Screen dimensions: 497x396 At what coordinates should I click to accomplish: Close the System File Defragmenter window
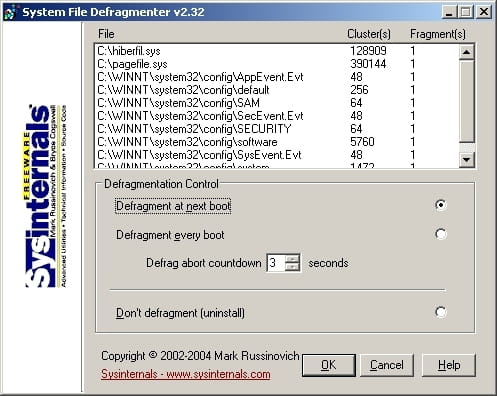(484, 12)
